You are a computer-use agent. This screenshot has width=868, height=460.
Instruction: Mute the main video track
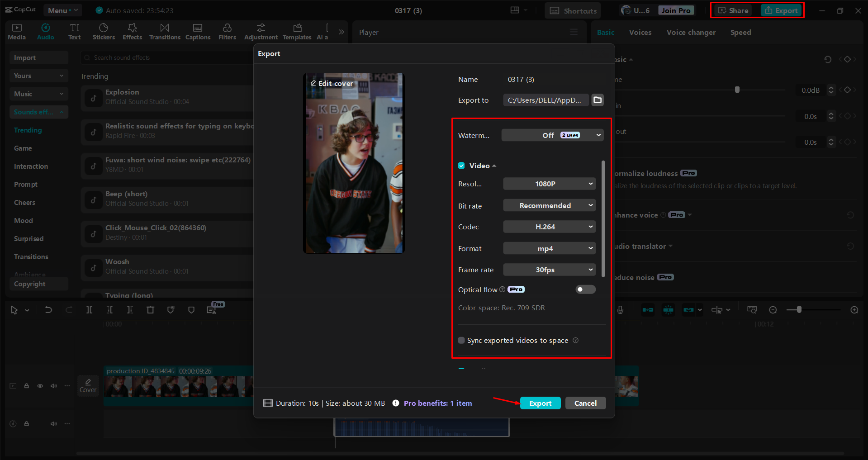click(53, 386)
